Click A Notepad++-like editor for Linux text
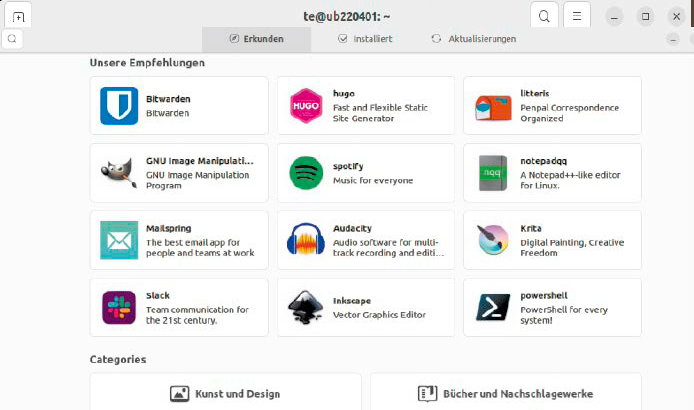This screenshot has width=694, height=410. coord(570,180)
